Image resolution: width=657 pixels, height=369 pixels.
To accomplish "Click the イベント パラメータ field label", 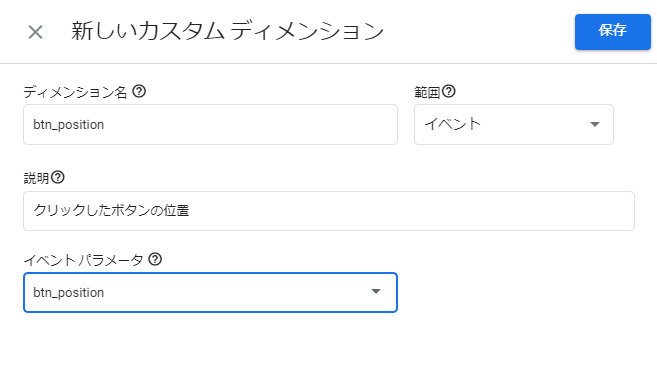I will (x=83, y=260).
